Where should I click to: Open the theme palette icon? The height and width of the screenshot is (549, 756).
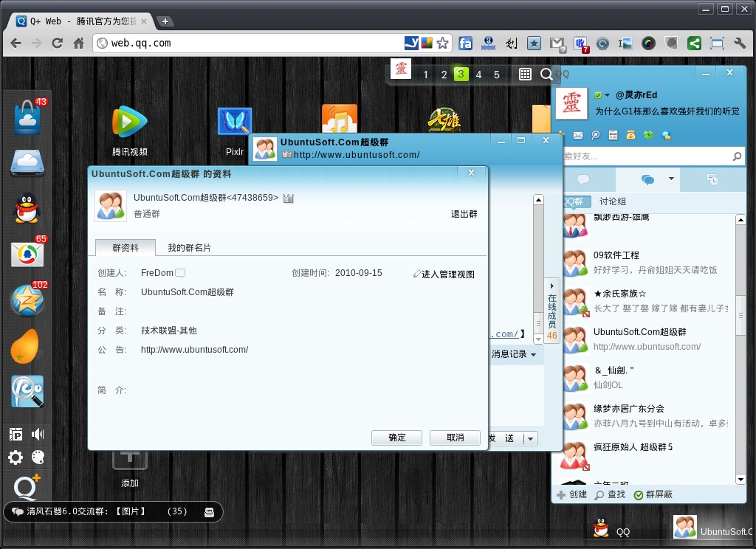[38, 457]
